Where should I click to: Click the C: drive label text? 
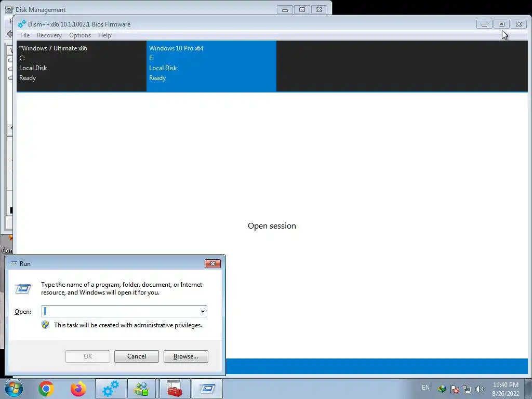coord(22,58)
